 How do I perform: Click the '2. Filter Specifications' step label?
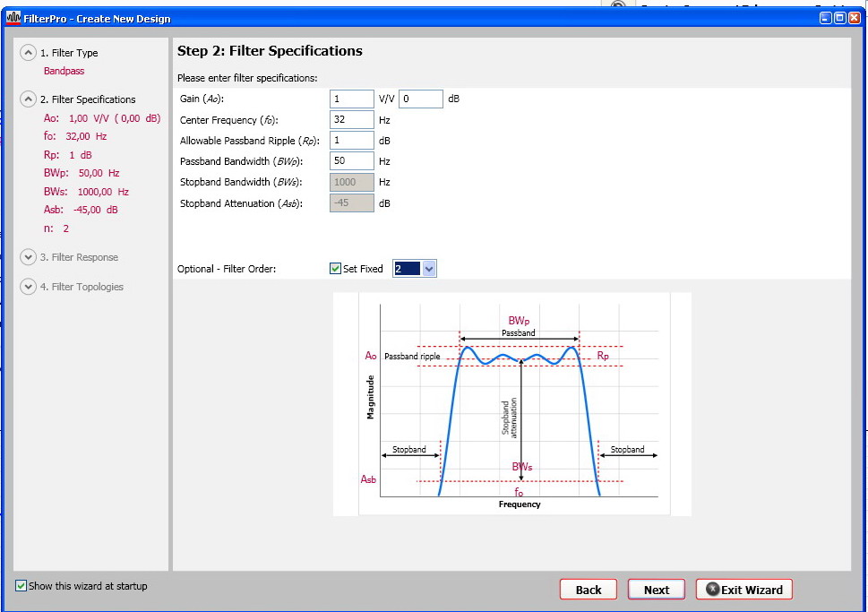click(x=88, y=99)
